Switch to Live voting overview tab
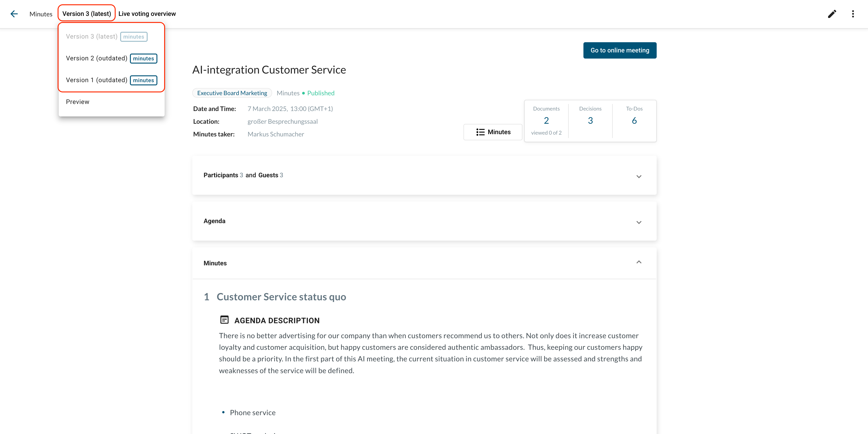 (147, 14)
